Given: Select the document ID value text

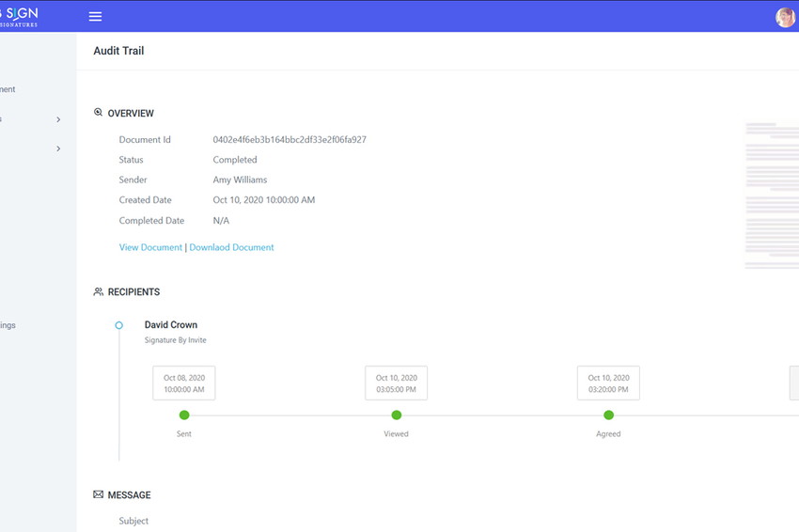Looking at the screenshot, I should [x=290, y=140].
